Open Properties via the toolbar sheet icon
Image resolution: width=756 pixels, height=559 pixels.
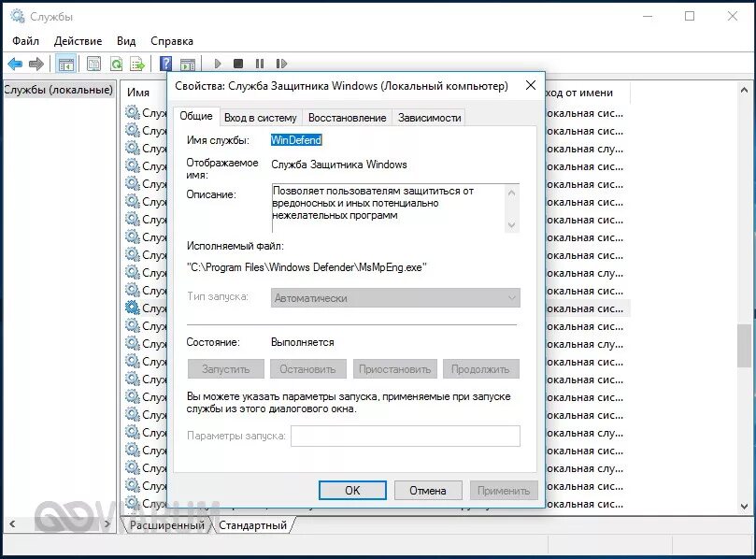(93, 64)
